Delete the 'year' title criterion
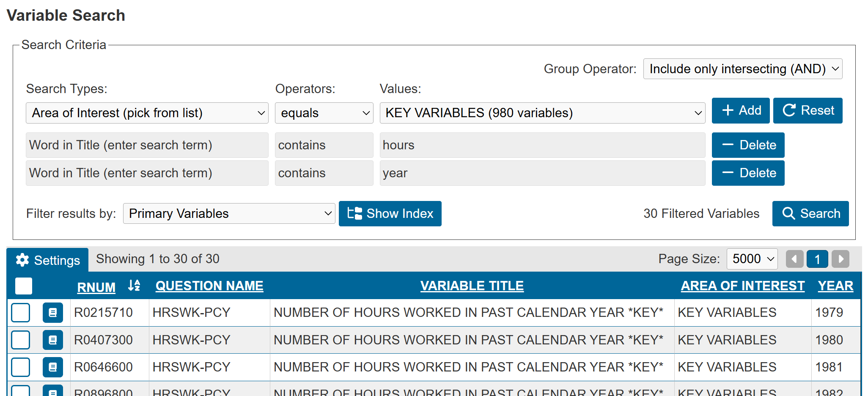The image size is (868, 396). pos(748,173)
